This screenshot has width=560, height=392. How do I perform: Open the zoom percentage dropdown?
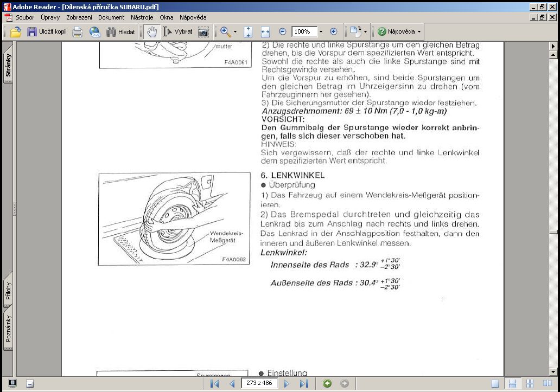[x=321, y=32]
